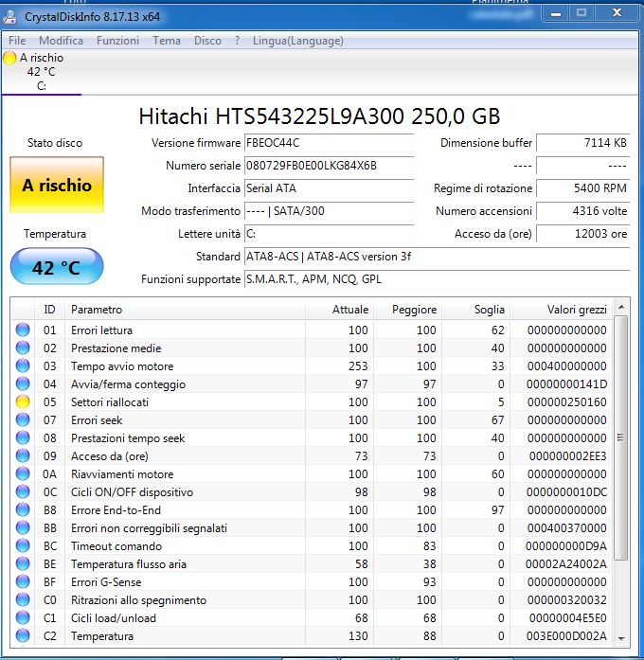
Task: Open the Disco menu
Action: [207, 41]
